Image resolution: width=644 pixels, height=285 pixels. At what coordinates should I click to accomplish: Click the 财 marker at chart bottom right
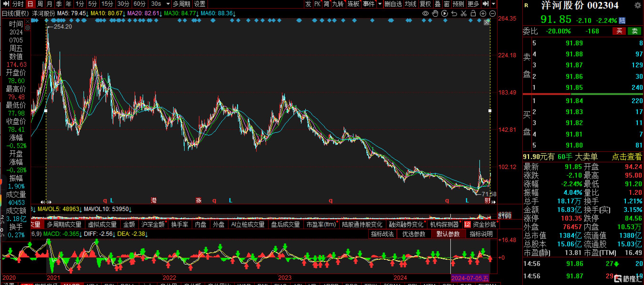pyautogui.click(x=488, y=200)
